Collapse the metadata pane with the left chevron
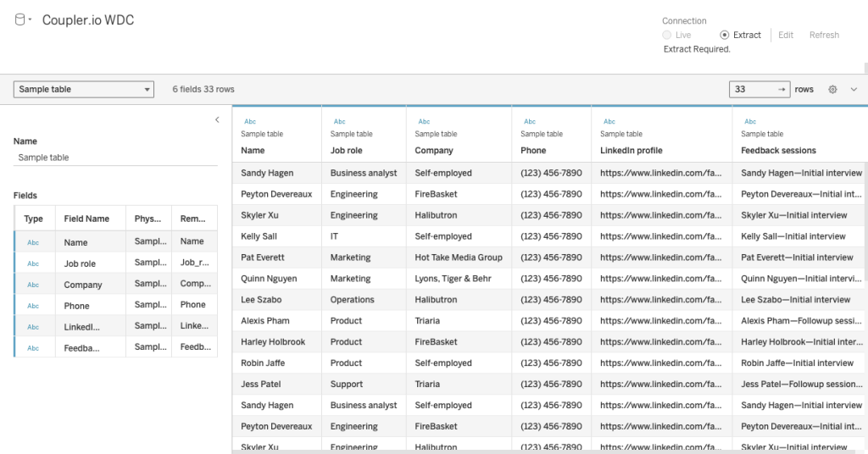 (217, 119)
